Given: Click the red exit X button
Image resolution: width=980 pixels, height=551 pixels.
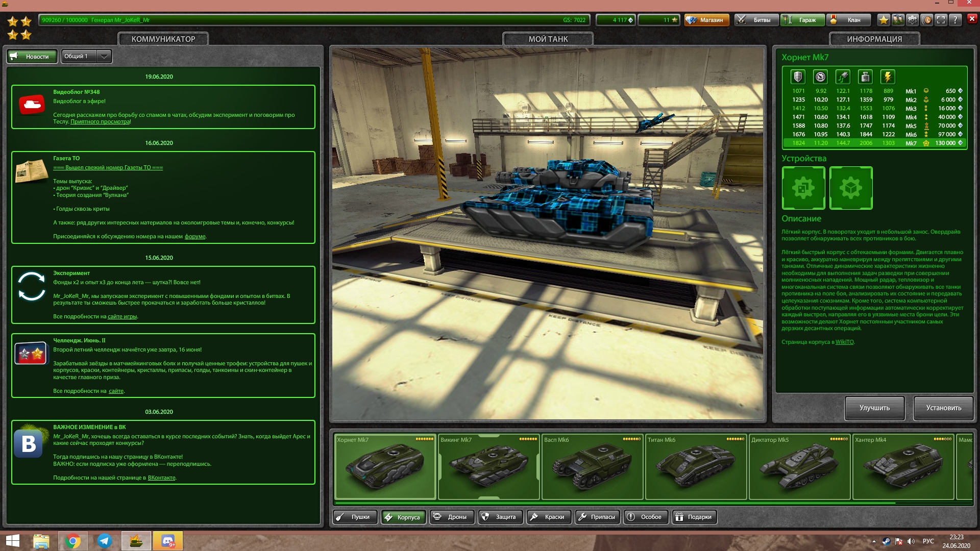Looking at the screenshot, I should [972, 18].
